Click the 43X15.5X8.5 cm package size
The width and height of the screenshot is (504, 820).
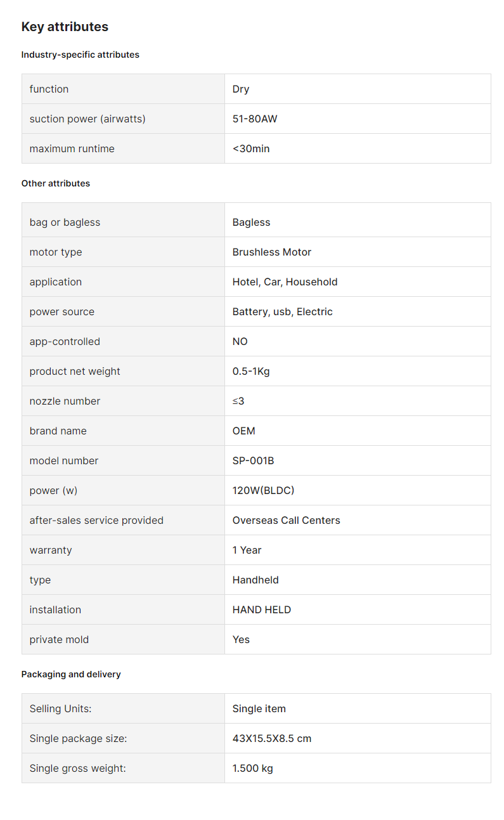272,738
